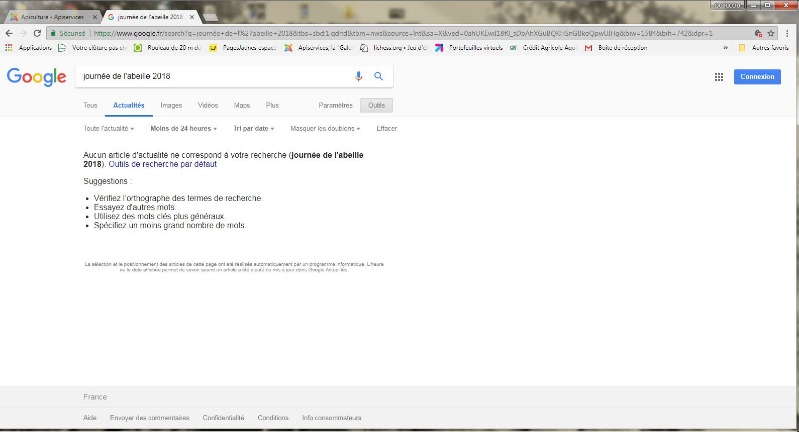Expand the 'Toute l'actualité' filter
799x432 pixels.
point(108,128)
